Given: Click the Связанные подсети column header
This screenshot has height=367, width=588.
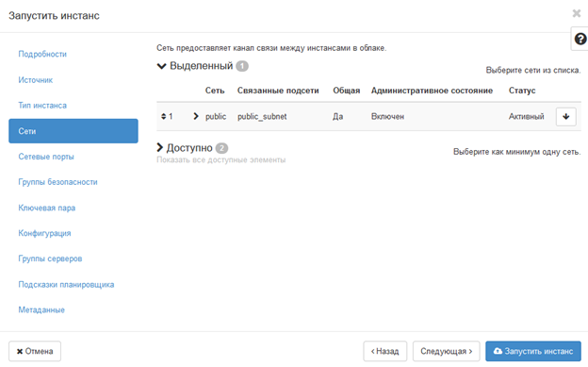Looking at the screenshot, I should click(278, 91).
